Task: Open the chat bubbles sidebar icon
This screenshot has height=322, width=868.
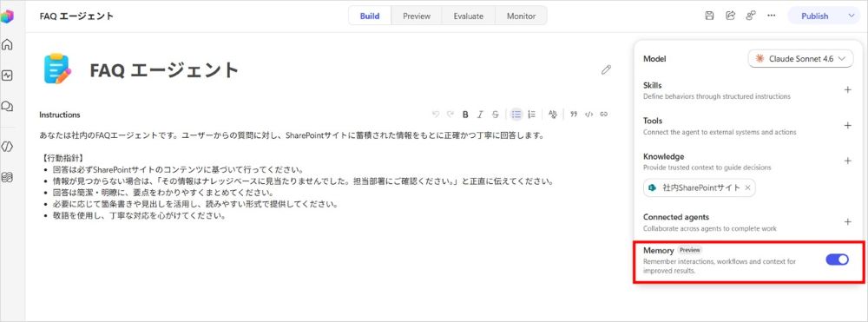Action: tap(7, 106)
